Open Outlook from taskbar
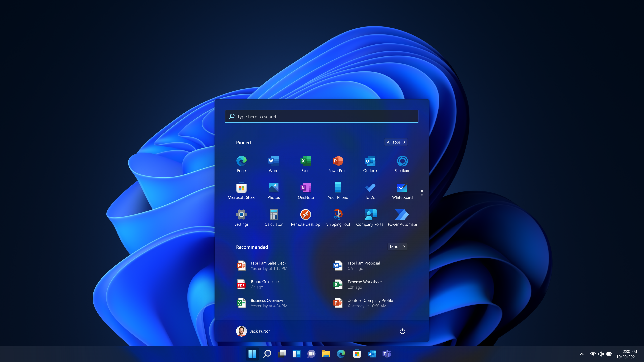 [372, 354]
